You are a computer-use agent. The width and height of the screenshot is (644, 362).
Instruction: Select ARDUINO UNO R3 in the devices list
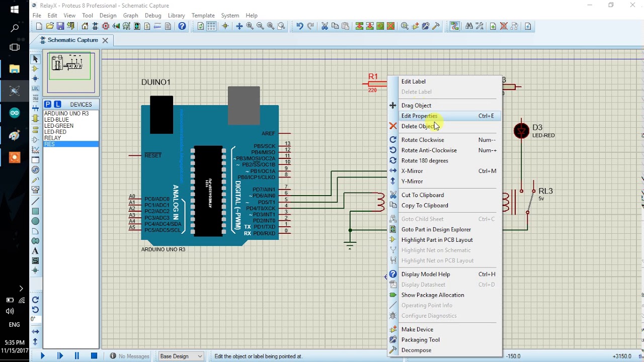[x=71, y=114]
